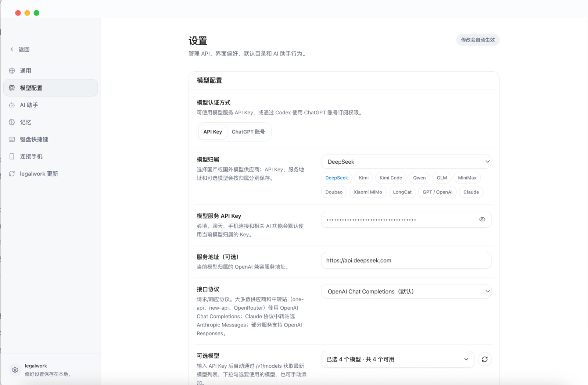Select the Xiaomi MiMo provider chip
Screen dimensions: 588x385
pyautogui.click(x=368, y=192)
